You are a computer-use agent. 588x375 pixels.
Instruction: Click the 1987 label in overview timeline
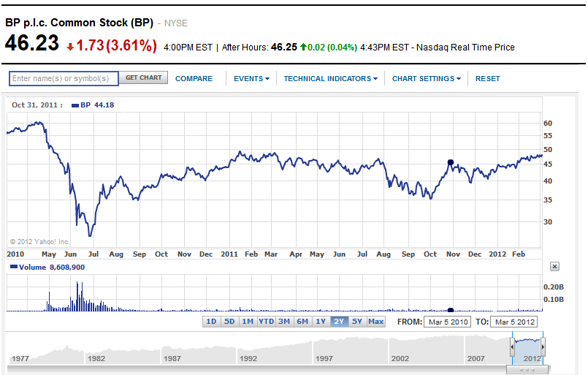tap(172, 358)
